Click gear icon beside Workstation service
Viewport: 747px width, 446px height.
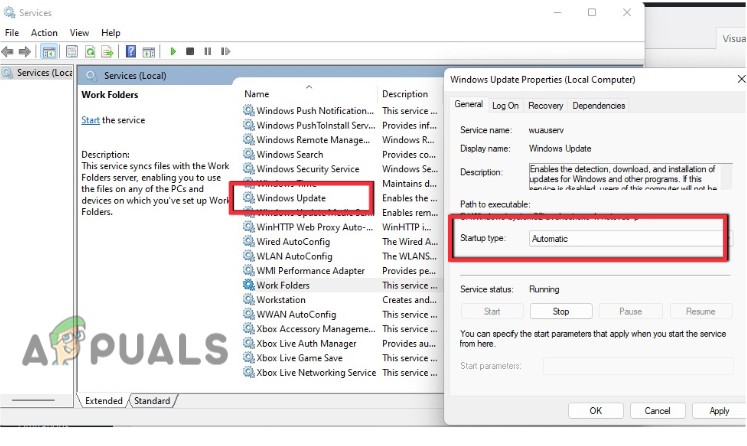click(x=249, y=299)
